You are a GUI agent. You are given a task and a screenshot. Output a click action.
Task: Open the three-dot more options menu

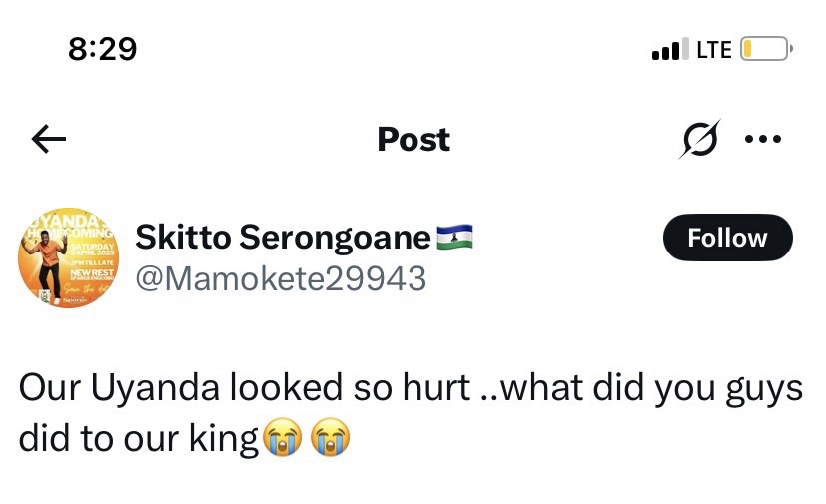pos(763,139)
